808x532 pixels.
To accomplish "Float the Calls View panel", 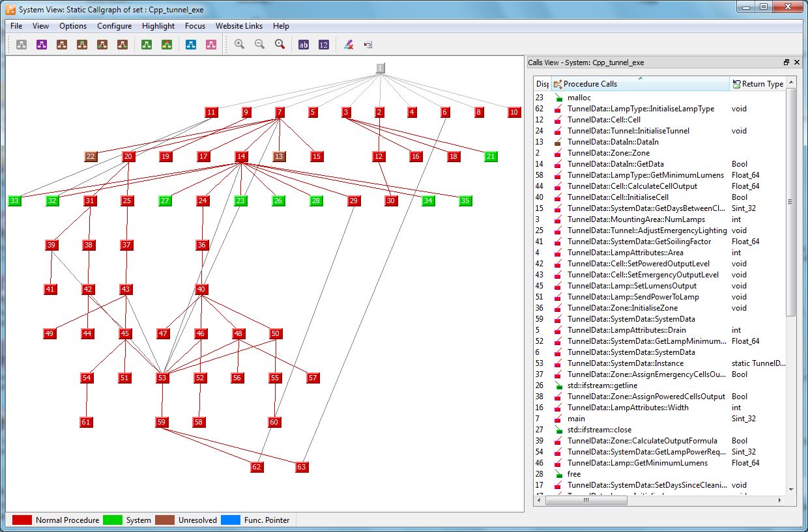I will coord(786,63).
